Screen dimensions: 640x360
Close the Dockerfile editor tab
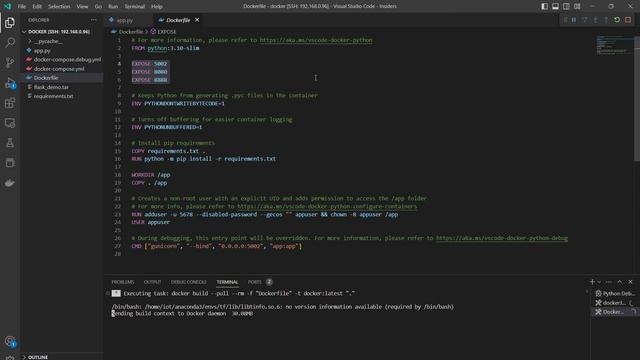[197, 20]
